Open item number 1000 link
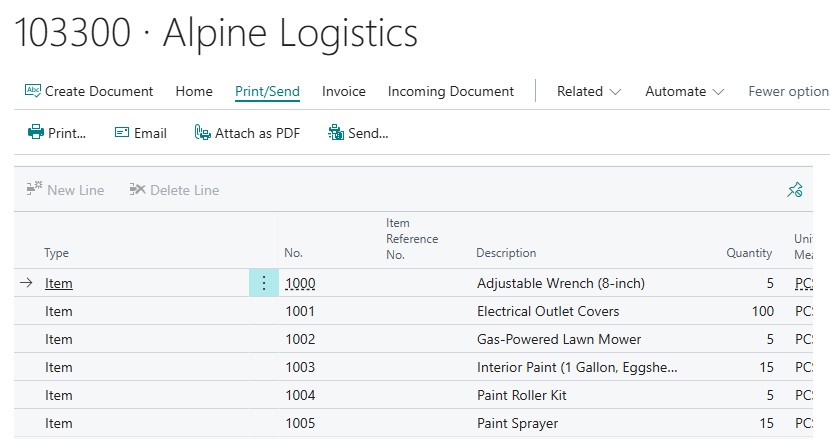The image size is (830, 439). click(x=300, y=283)
